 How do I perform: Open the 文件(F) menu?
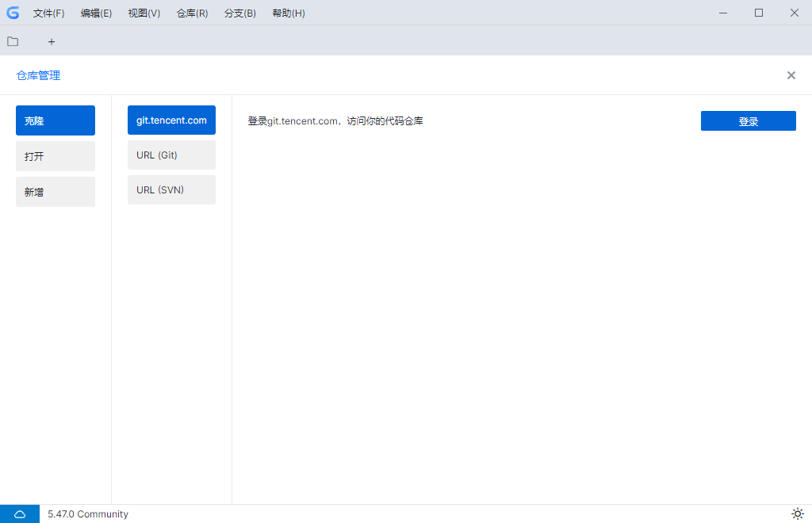point(48,13)
